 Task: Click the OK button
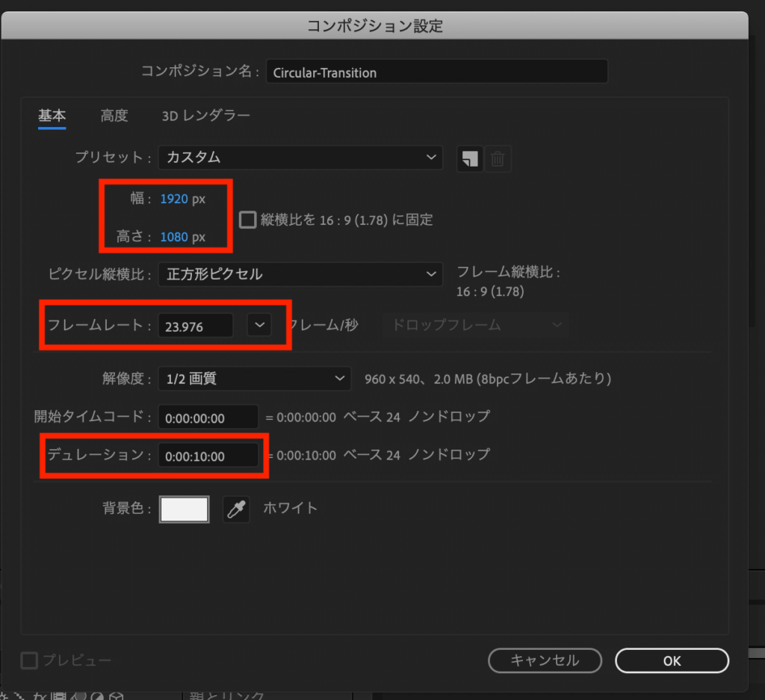(672, 661)
